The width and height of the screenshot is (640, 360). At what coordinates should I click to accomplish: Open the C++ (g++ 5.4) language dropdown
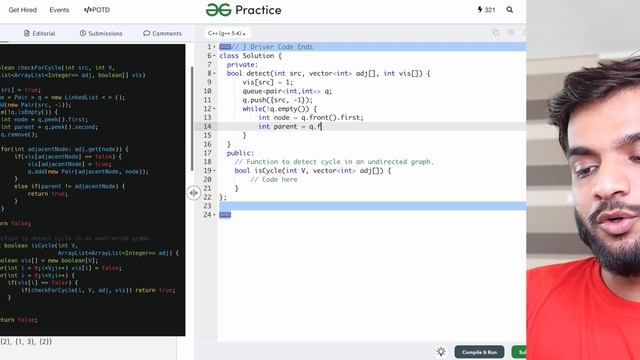tap(227, 33)
